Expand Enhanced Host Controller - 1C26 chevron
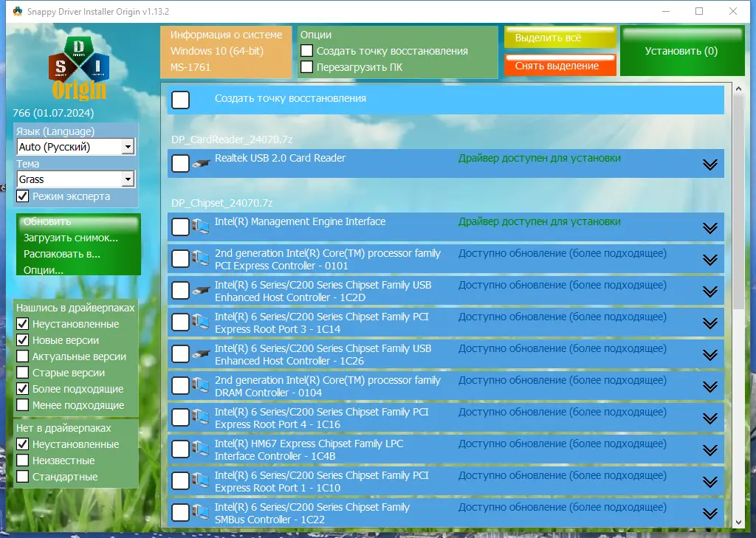The width and height of the screenshot is (756, 538). coord(709,355)
